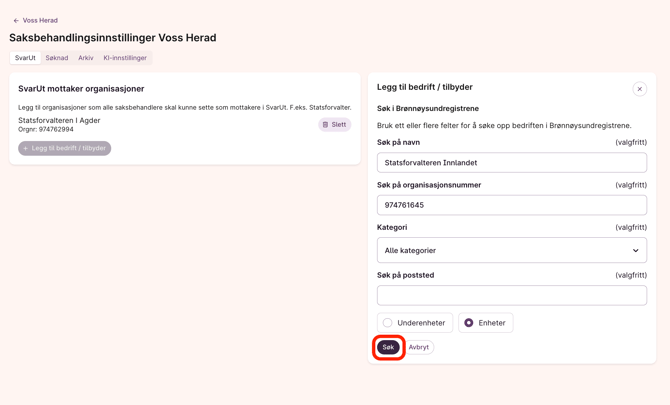Click the empty Søk på poststed field
The height and width of the screenshot is (405, 670).
pos(511,295)
